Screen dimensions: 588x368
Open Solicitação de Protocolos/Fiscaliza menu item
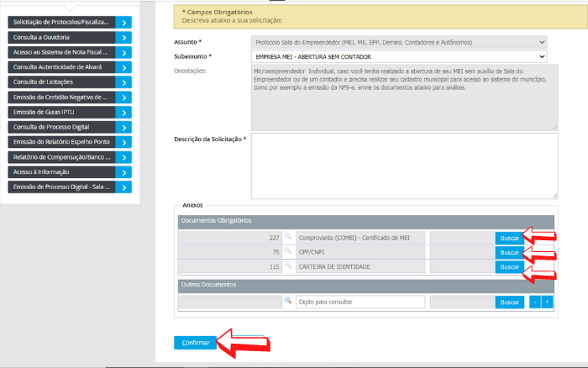pos(61,23)
